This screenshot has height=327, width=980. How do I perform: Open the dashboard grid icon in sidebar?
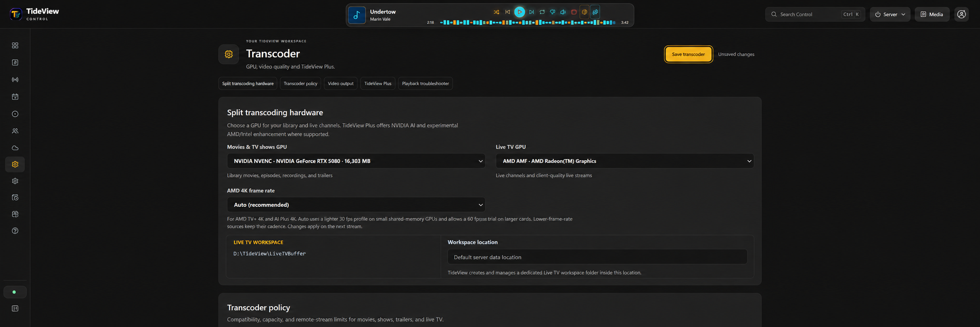tap(15, 46)
